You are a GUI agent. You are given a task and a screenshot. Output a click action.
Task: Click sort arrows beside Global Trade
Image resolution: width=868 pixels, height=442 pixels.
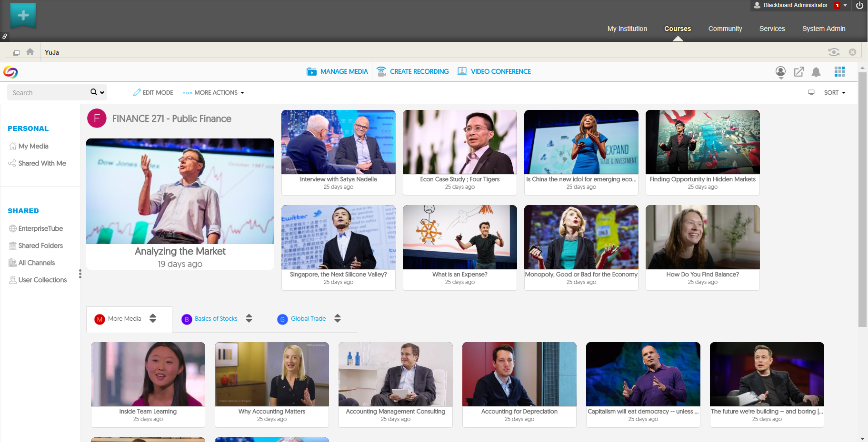(338, 318)
